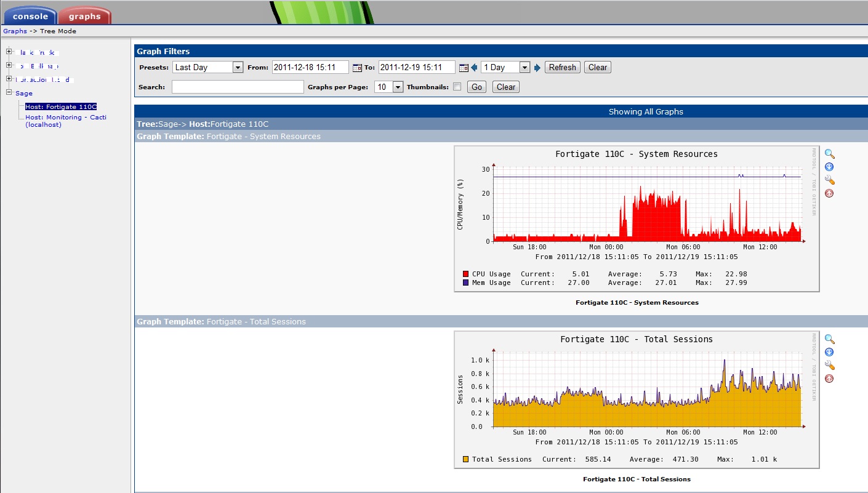Open the timespan dropdown showing 1 Day
Viewport: 868px width, 493px height.
click(505, 67)
